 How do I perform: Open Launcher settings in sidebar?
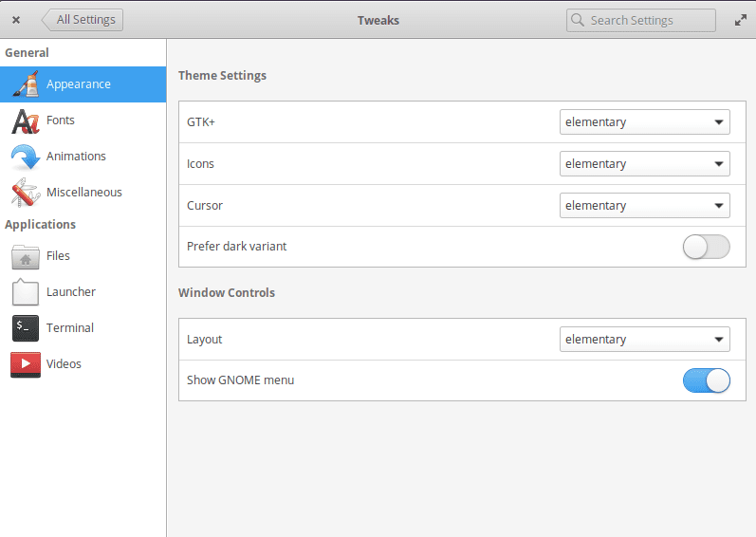point(83,292)
